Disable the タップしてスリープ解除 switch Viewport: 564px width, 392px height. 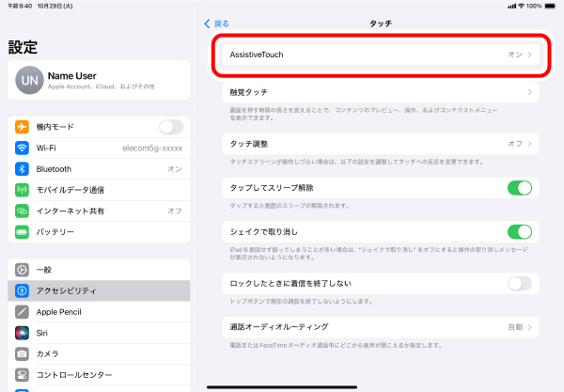tap(520, 188)
